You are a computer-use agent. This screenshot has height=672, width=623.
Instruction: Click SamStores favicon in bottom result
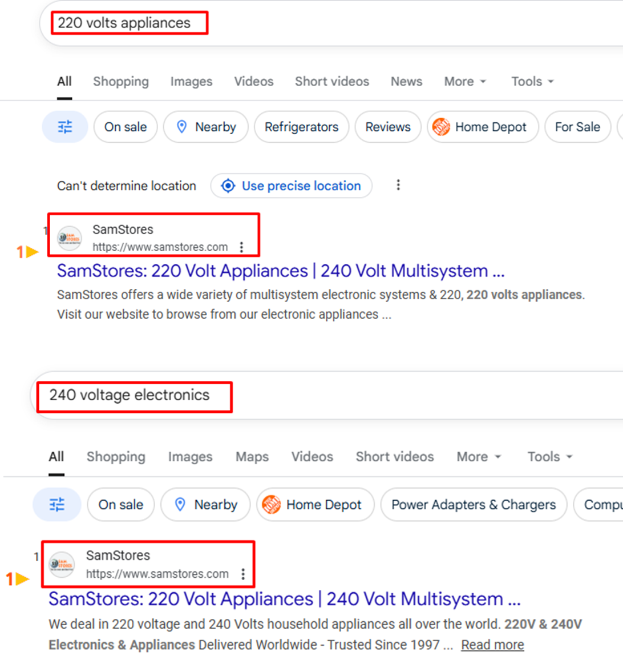[x=62, y=564]
